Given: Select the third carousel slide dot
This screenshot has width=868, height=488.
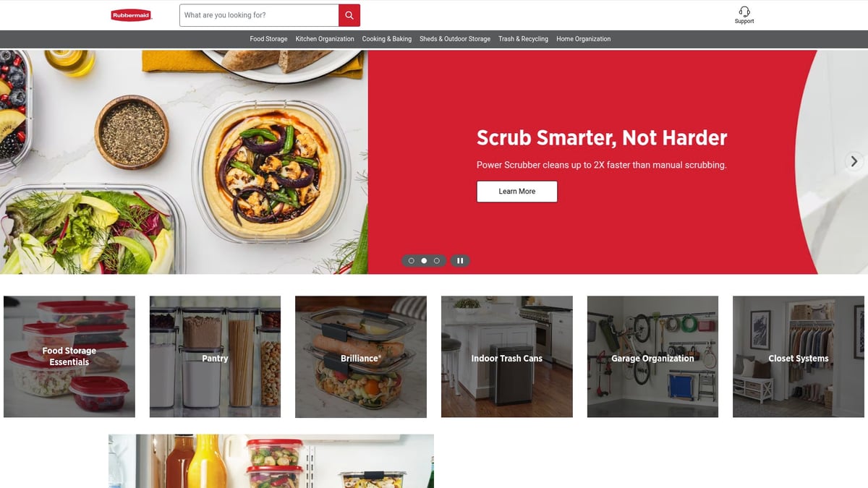Looking at the screenshot, I should (436, 260).
